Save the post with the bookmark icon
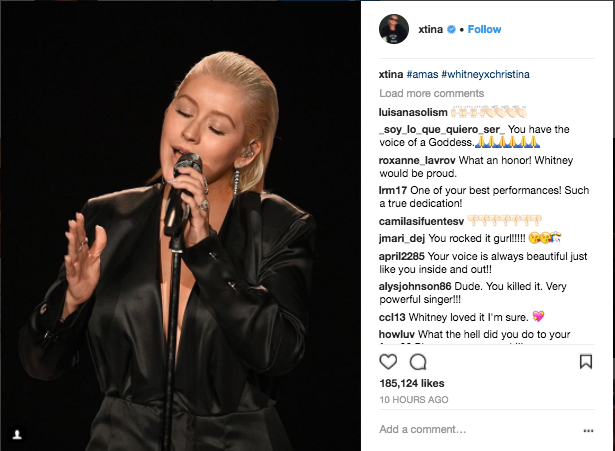The width and height of the screenshot is (615, 451). tap(586, 362)
